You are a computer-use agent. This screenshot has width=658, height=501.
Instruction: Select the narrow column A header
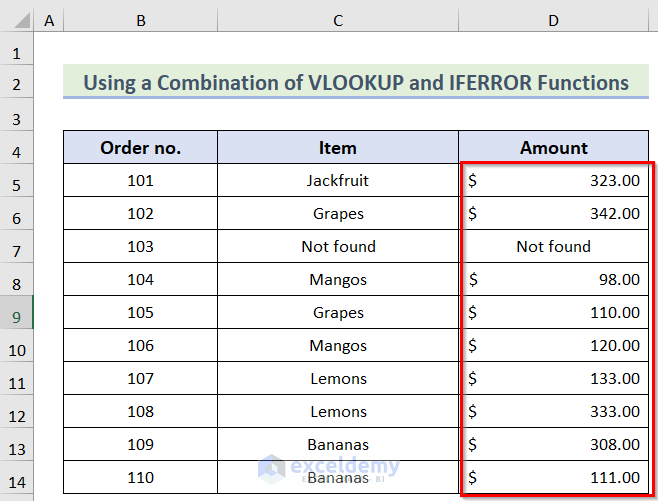(x=49, y=18)
